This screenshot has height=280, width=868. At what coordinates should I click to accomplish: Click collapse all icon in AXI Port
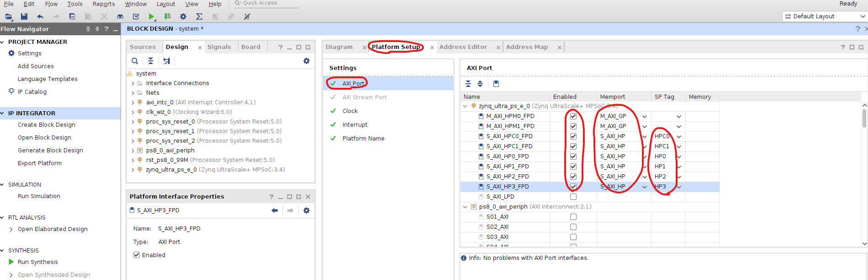click(468, 84)
